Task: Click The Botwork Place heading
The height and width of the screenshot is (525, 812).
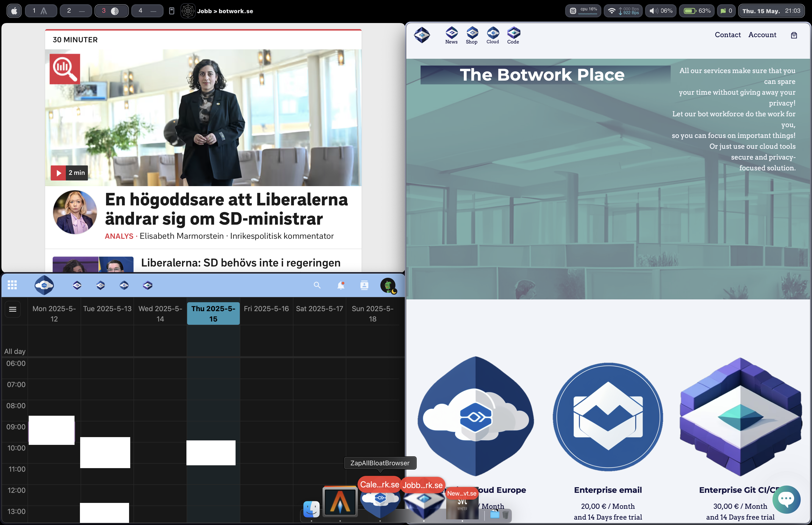Action: pyautogui.click(x=542, y=75)
